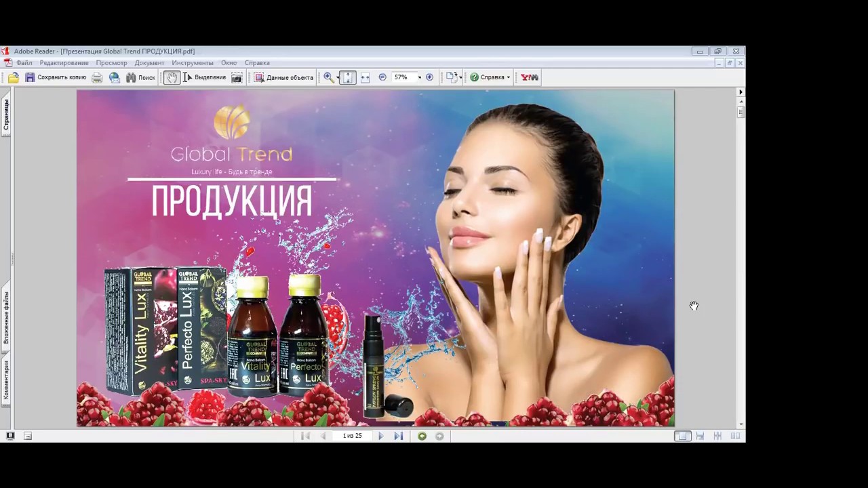This screenshot has height=488, width=868.
Task: Minimize the document inner window
Action: pyautogui.click(x=719, y=63)
